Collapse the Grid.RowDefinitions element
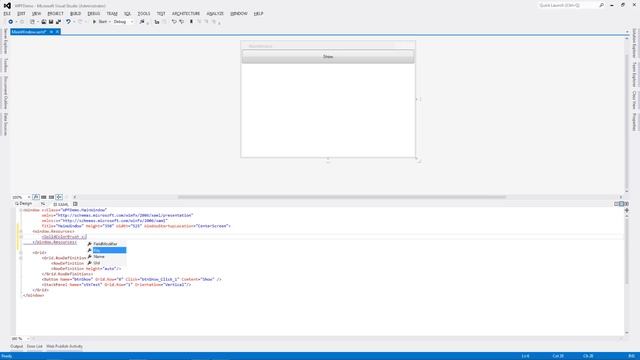The height and width of the screenshot is (360, 640). (21, 258)
